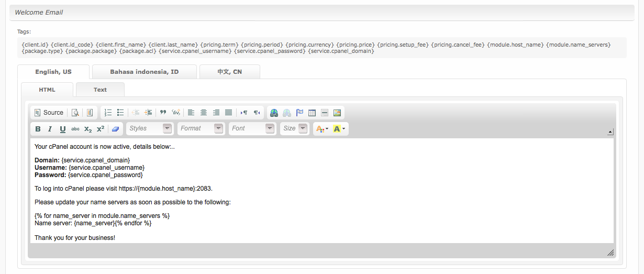Click the editor resize handle
The image size is (644, 274).
pos(610,253)
